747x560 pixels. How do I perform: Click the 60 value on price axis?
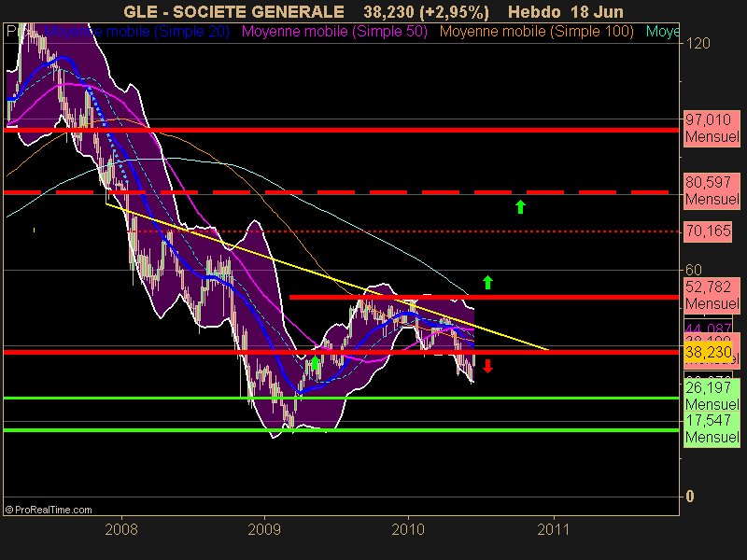[x=694, y=271]
